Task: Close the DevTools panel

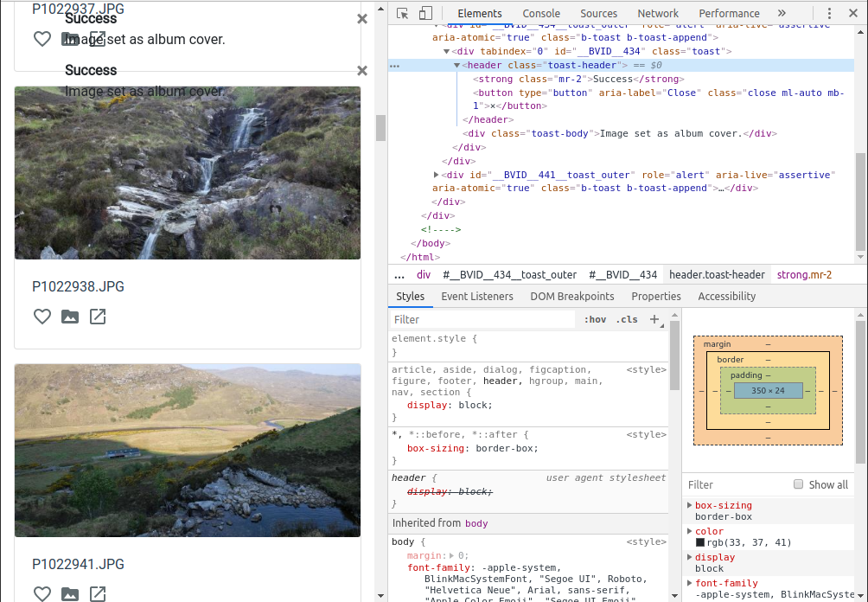Action: (853, 13)
